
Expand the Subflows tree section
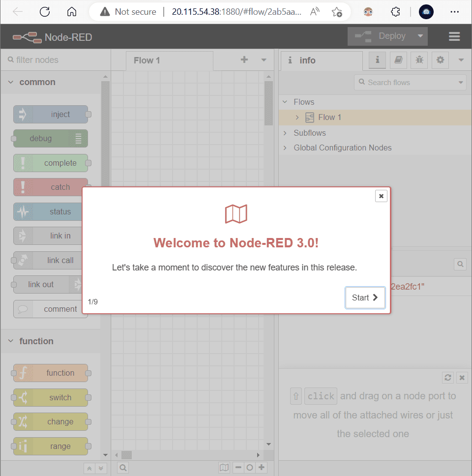pyautogui.click(x=285, y=133)
